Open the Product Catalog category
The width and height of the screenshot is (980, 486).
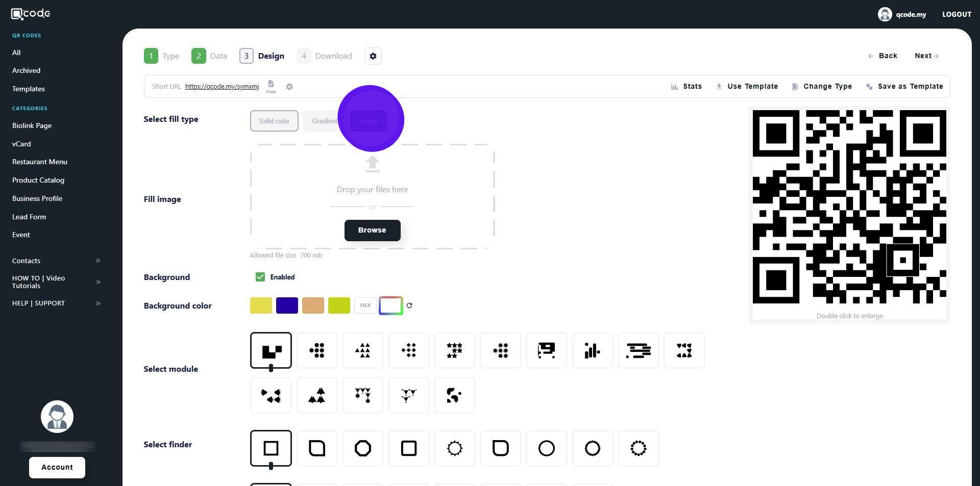38,180
